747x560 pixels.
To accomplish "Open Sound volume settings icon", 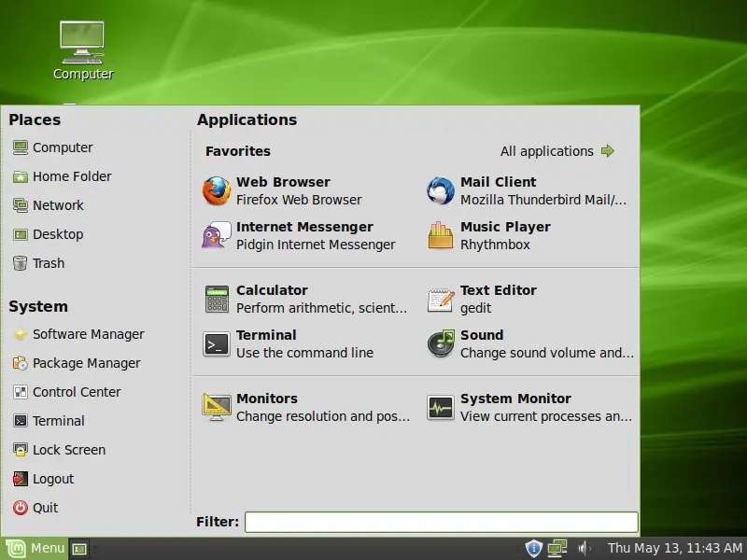I will (x=441, y=343).
